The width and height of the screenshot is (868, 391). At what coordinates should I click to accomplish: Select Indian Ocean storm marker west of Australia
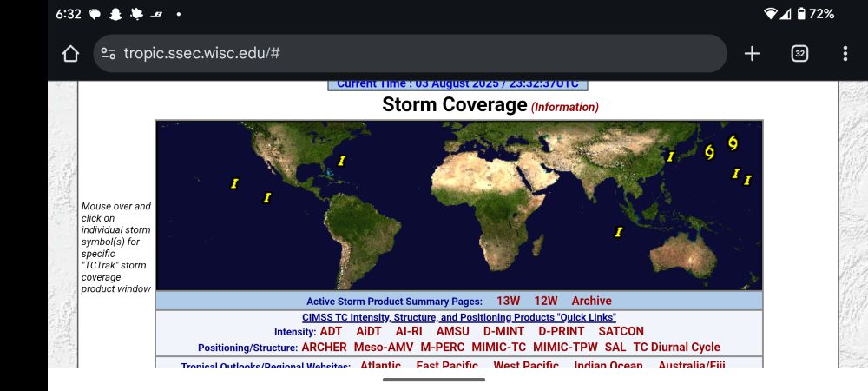tap(619, 232)
